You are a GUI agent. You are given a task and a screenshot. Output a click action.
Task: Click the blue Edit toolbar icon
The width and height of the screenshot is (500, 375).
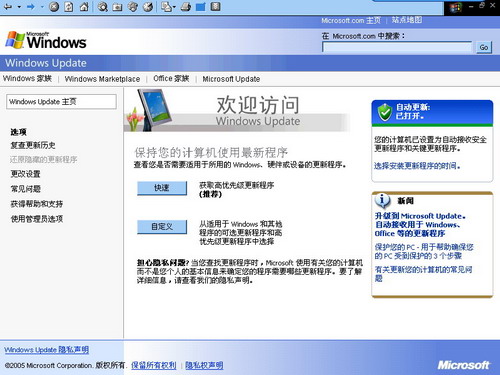(x=200, y=7)
